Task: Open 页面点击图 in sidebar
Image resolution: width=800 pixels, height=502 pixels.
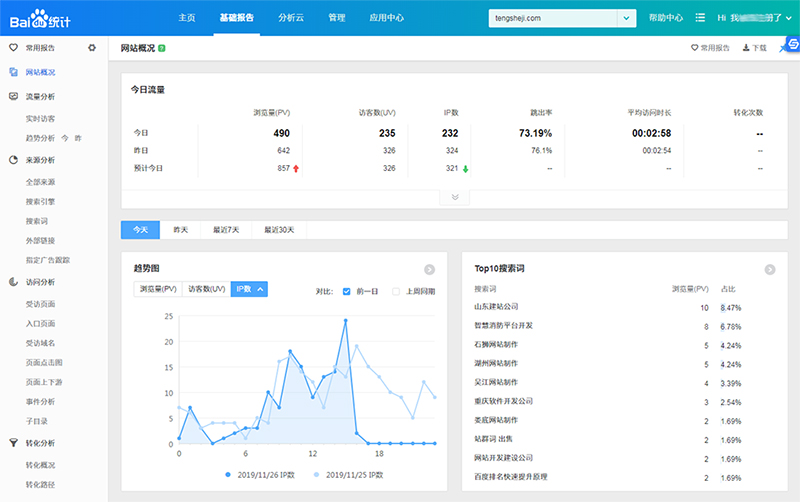Action: [44, 362]
